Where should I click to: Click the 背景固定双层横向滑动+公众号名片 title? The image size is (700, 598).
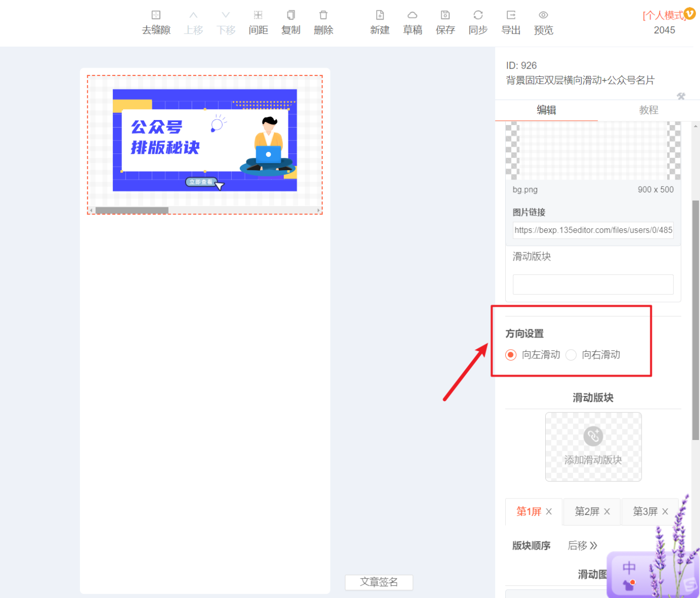580,81
